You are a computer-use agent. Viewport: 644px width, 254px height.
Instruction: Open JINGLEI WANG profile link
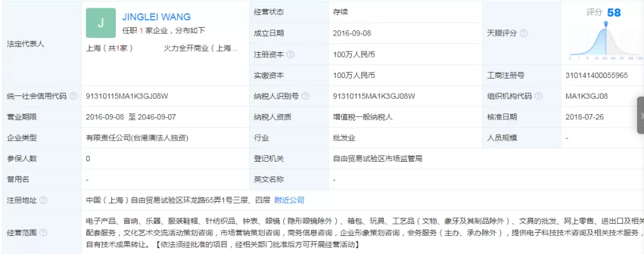pos(156,17)
